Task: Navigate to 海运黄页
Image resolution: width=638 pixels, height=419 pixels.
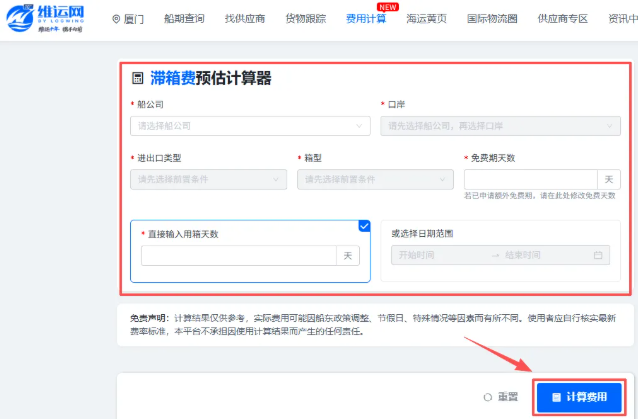Action: coord(426,19)
